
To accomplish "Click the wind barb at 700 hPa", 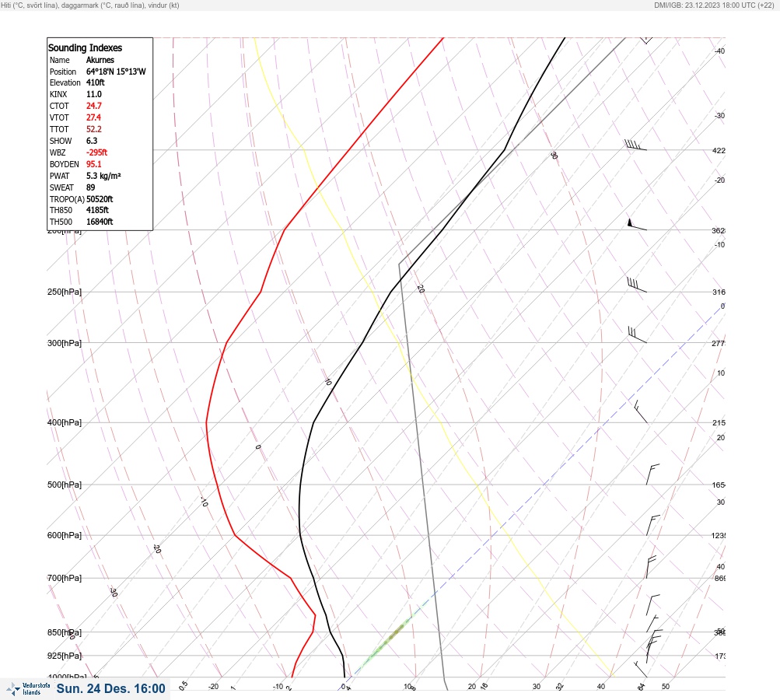I will [651, 567].
